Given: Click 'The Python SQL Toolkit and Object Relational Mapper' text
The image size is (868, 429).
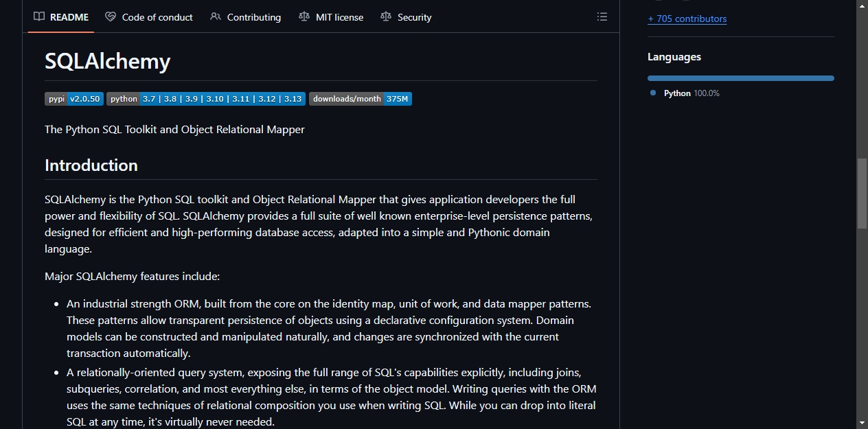Looking at the screenshot, I should (174, 129).
